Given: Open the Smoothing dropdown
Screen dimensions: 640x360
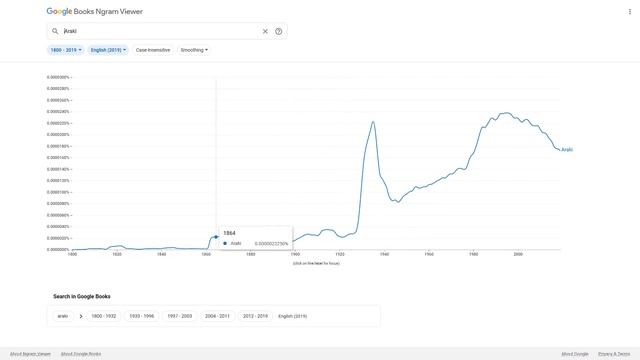Looking at the screenshot, I should [x=194, y=50].
